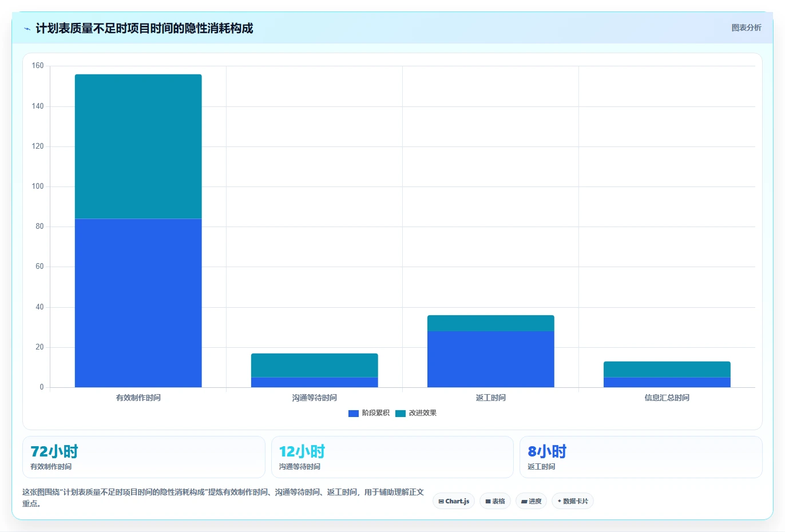785x532 pixels.
Task: Click the blue 沟通等待时间 bar segment
Action: click(x=315, y=382)
